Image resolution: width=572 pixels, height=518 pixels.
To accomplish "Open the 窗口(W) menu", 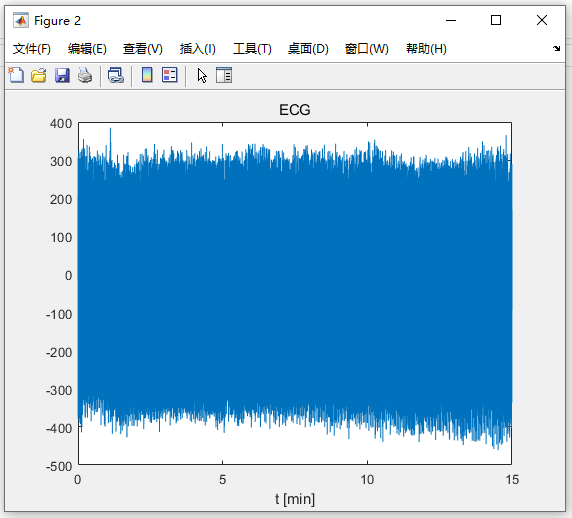I will [x=367, y=49].
